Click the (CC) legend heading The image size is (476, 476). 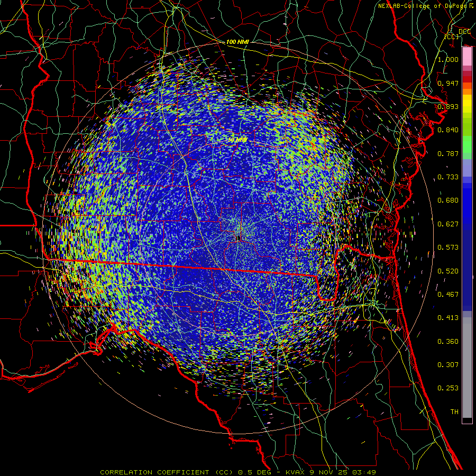[x=452, y=36]
